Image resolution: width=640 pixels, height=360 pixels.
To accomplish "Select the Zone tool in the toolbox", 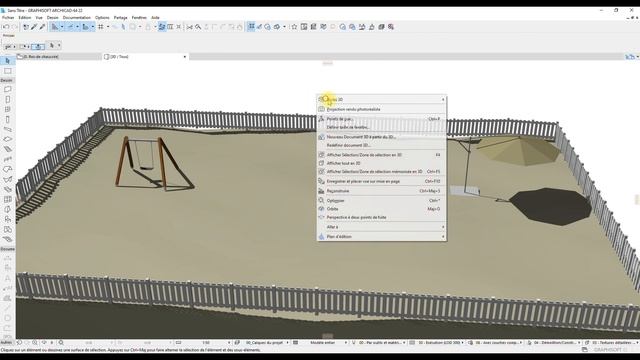I will (x=7, y=229).
